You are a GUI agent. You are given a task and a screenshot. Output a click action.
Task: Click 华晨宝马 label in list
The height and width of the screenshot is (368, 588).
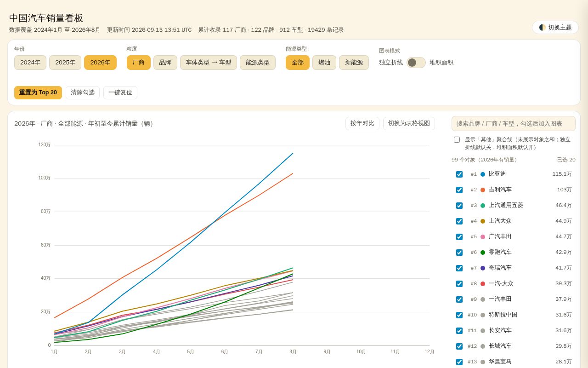[x=500, y=362]
